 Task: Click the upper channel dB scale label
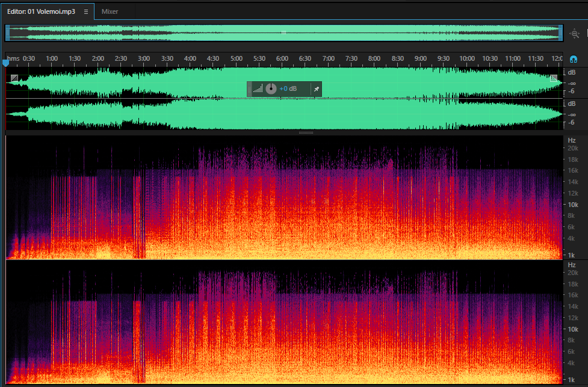pos(572,72)
